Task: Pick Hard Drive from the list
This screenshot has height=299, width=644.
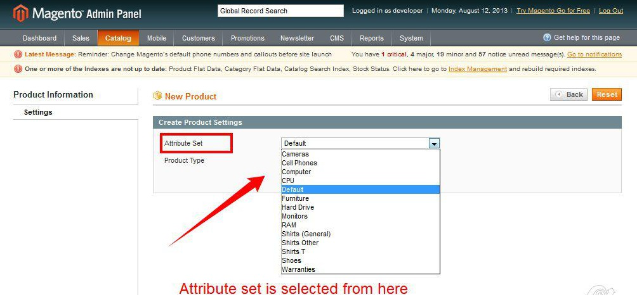Action: (x=360, y=207)
